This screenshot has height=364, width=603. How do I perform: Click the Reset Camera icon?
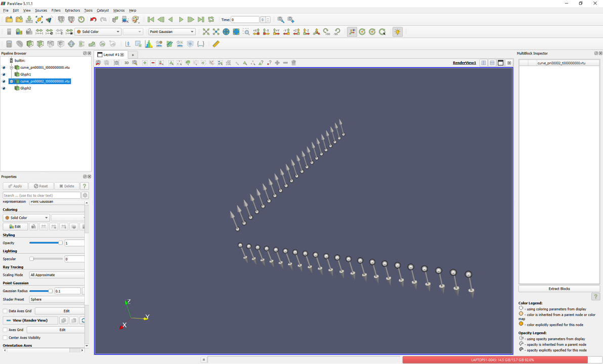point(206,32)
